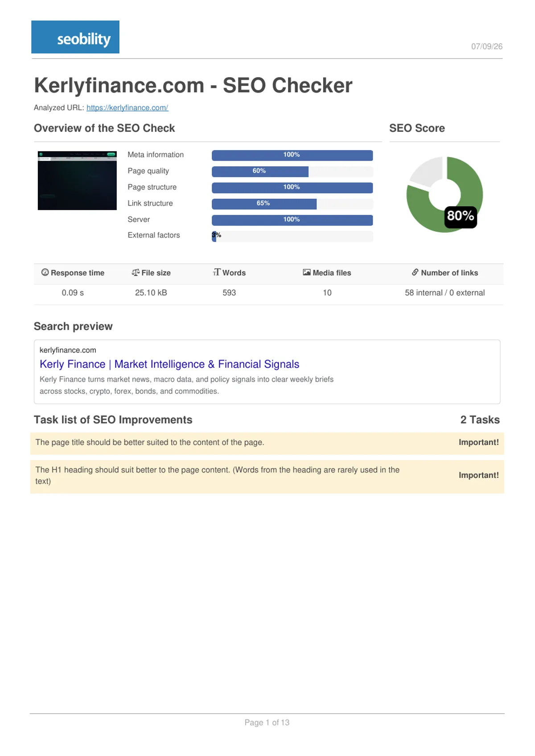Viewport: 535px width, 756px height.
Task: Click kerlyfinance.com in the search preview
Action: [x=68, y=350]
